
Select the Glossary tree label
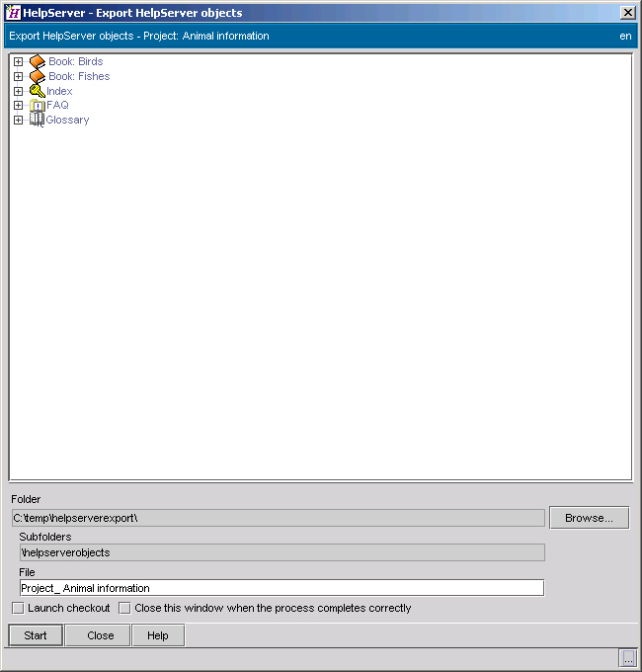point(67,120)
